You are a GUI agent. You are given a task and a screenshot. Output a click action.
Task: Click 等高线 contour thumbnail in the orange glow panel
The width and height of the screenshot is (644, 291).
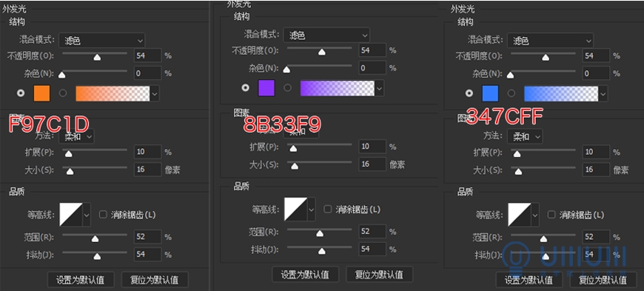tap(71, 214)
